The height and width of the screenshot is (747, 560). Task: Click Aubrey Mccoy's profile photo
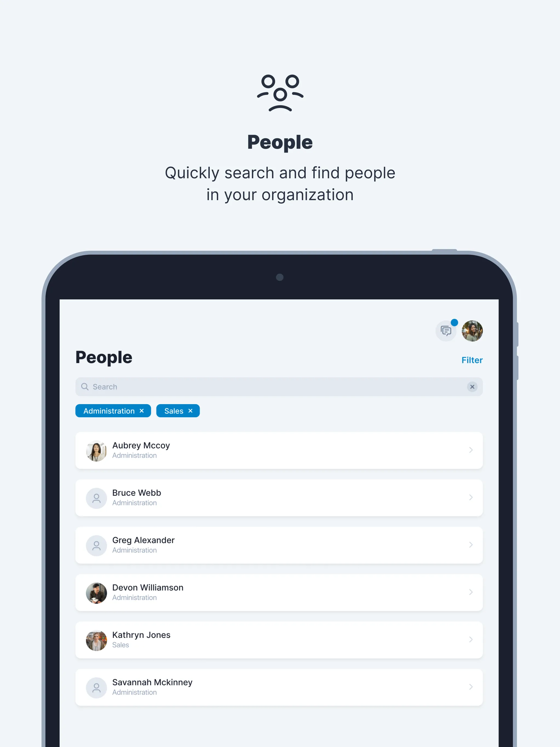pos(96,450)
